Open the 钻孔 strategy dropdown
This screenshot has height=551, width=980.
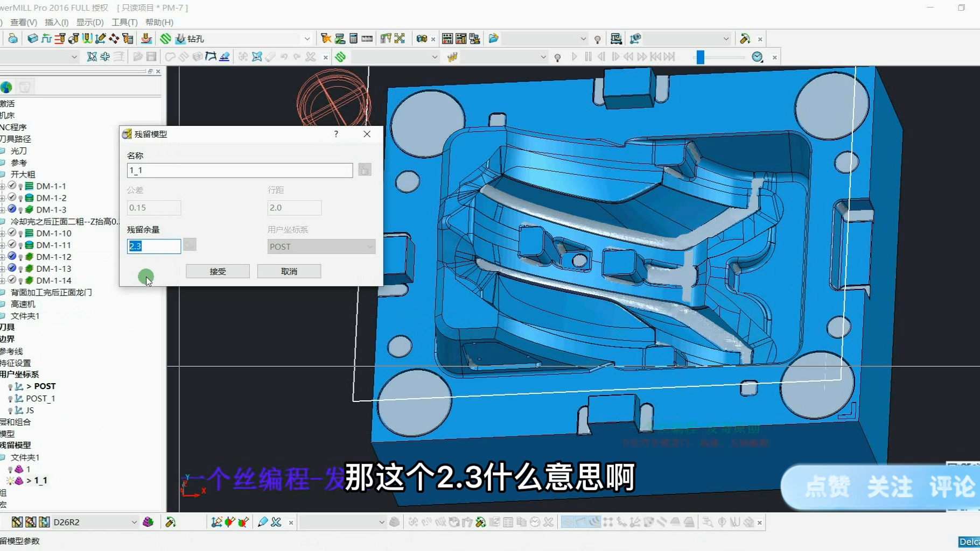[x=307, y=39]
